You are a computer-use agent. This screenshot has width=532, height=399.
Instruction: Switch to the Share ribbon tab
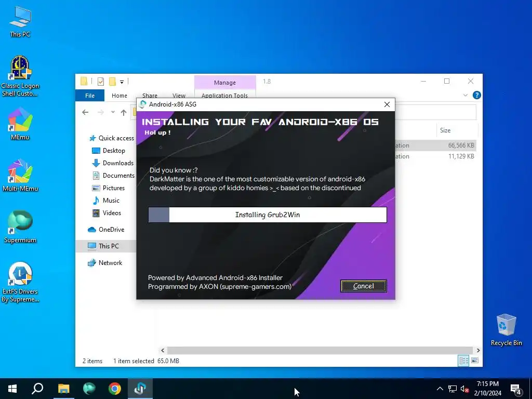click(150, 96)
